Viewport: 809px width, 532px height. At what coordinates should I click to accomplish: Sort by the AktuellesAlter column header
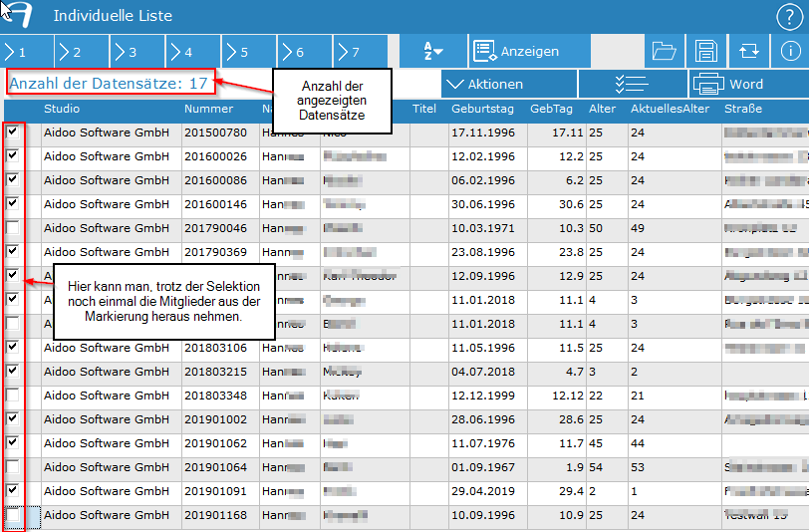pos(670,109)
